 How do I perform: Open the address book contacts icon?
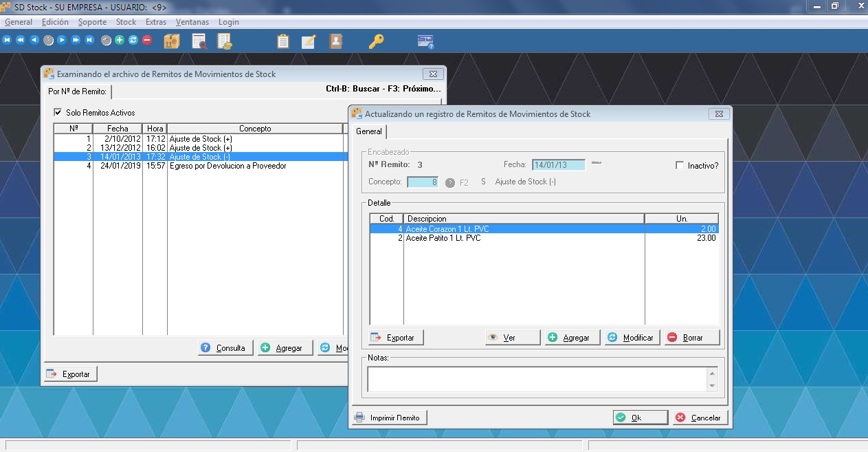[x=335, y=41]
